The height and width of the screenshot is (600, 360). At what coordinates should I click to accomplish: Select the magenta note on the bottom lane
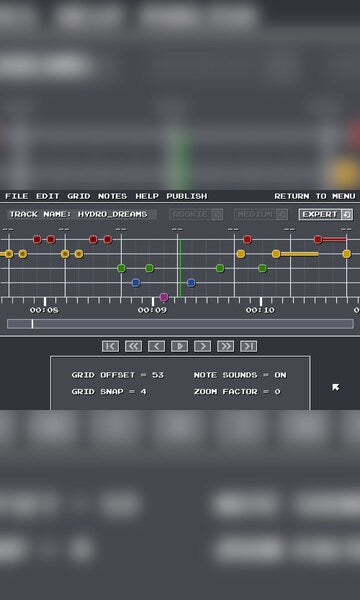164,297
